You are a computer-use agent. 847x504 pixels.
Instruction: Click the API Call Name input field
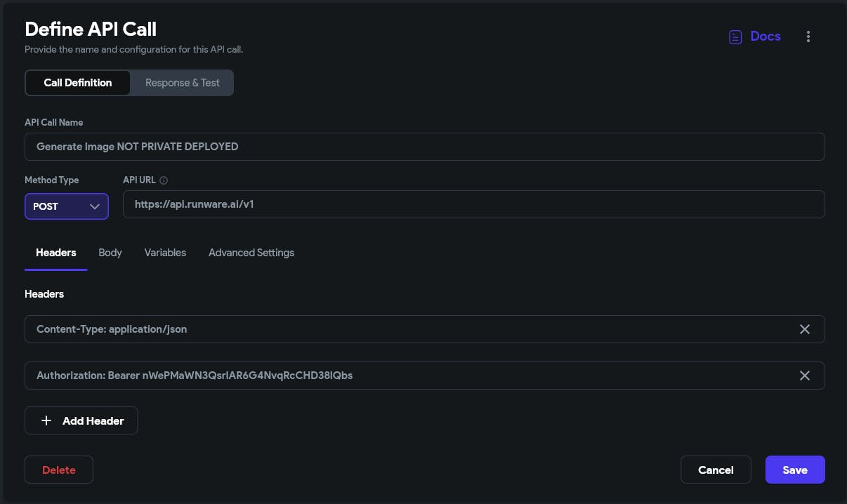(x=424, y=147)
